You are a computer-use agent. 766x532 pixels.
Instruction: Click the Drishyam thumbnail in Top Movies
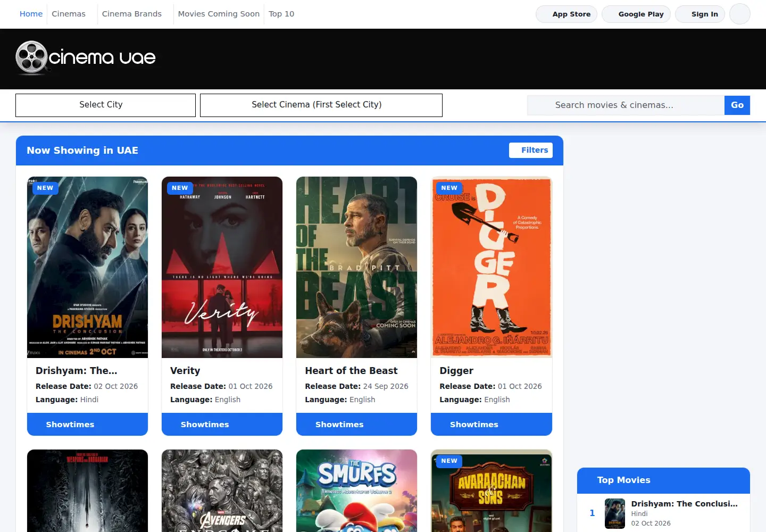[x=615, y=513]
